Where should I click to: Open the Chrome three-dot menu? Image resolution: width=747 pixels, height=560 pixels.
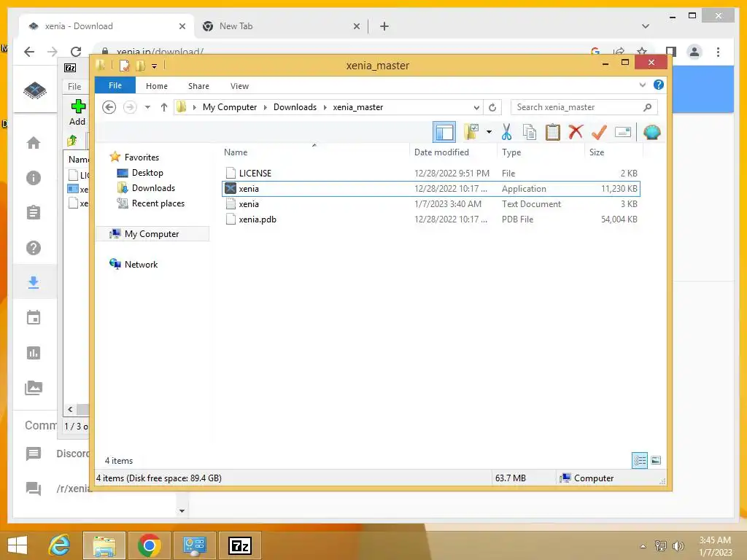(x=718, y=52)
